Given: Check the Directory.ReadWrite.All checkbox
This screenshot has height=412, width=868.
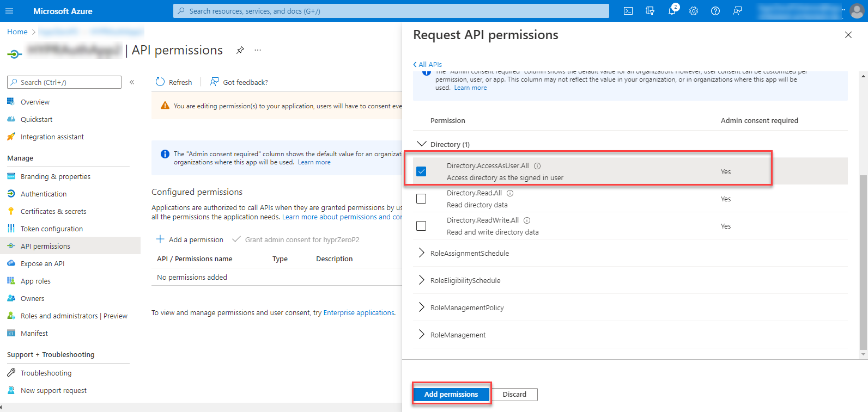Looking at the screenshot, I should 421,226.
